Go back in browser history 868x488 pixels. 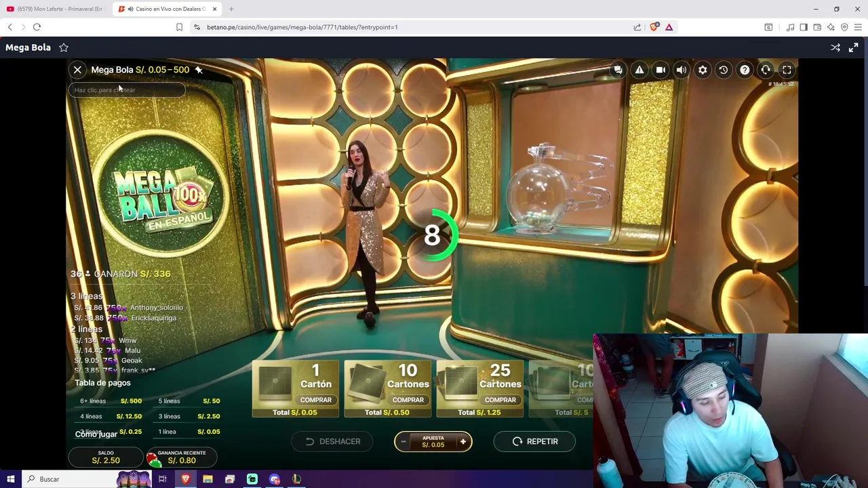click(10, 27)
